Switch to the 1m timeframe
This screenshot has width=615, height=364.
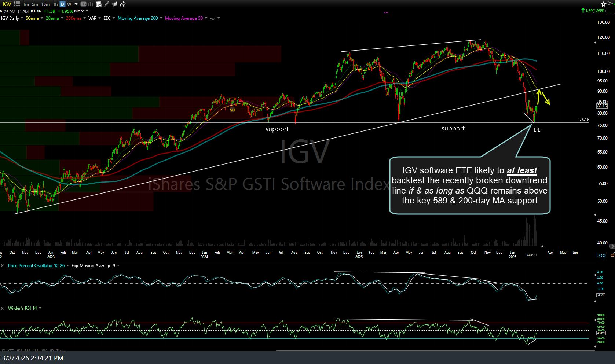tap(26, 4)
